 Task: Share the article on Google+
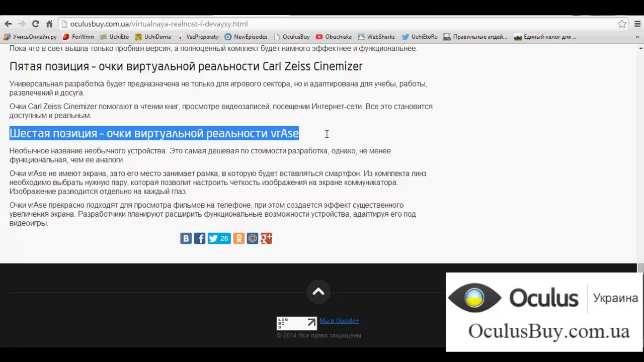(x=266, y=238)
